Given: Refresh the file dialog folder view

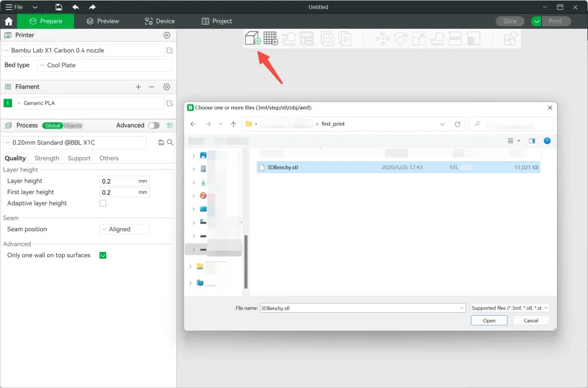Looking at the screenshot, I should (457, 124).
